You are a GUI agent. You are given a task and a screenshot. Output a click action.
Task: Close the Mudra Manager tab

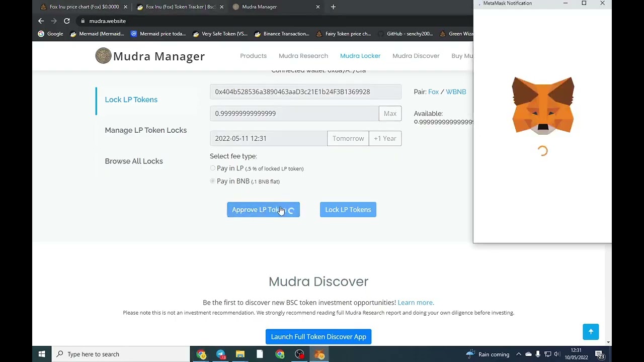coord(318,7)
